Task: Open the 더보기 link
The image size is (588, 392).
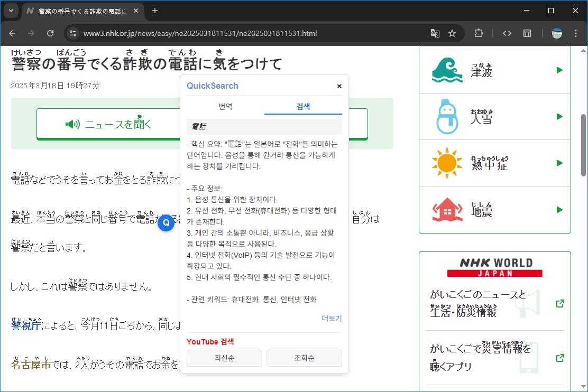Action: (x=332, y=318)
